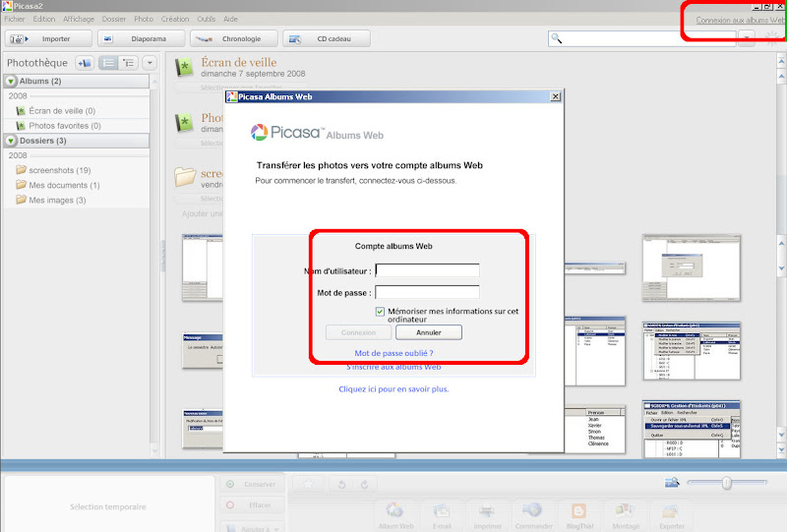Open the Fichier menu
The height and width of the screenshot is (532, 787).
click(x=15, y=19)
